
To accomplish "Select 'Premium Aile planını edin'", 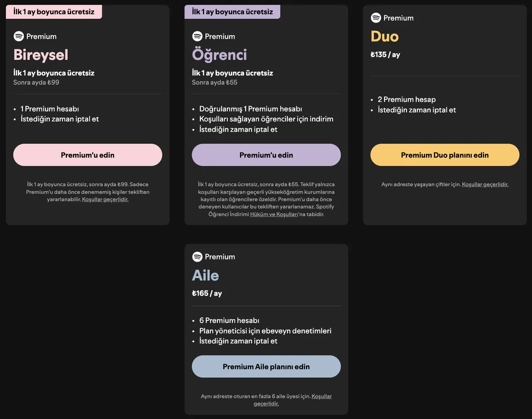I will coord(266,366).
